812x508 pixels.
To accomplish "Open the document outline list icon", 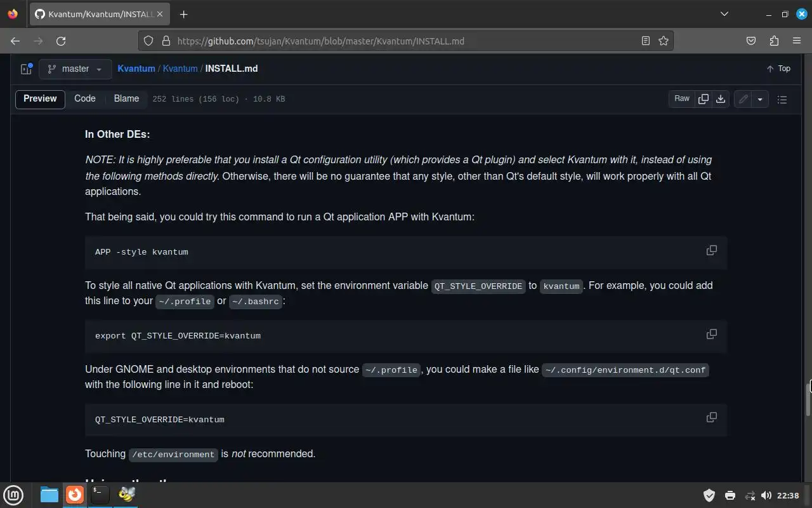I will [782, 99].
